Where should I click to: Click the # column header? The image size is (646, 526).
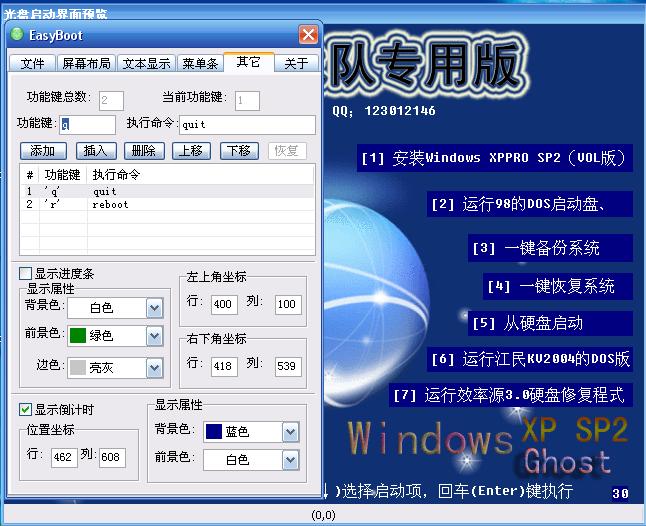point(30,175)
